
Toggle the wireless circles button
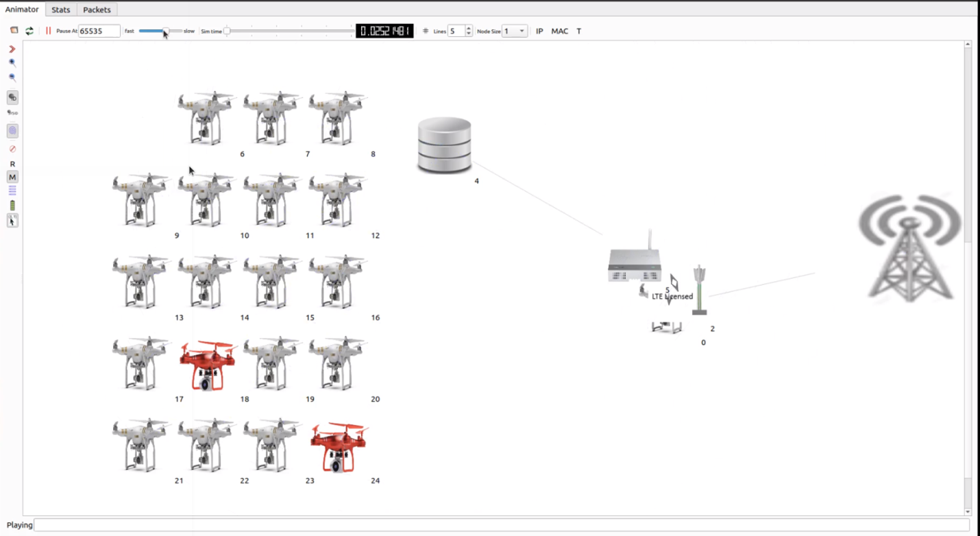[12, 130]
